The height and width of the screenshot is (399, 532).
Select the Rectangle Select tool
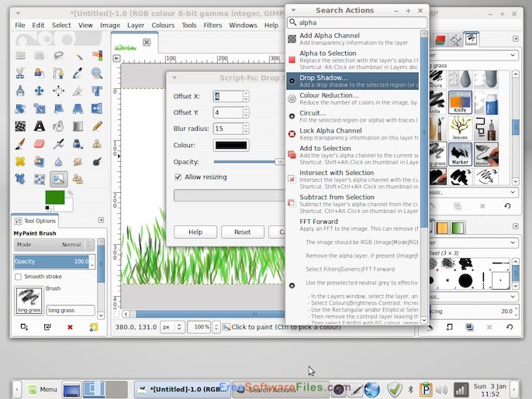point(20,55)
